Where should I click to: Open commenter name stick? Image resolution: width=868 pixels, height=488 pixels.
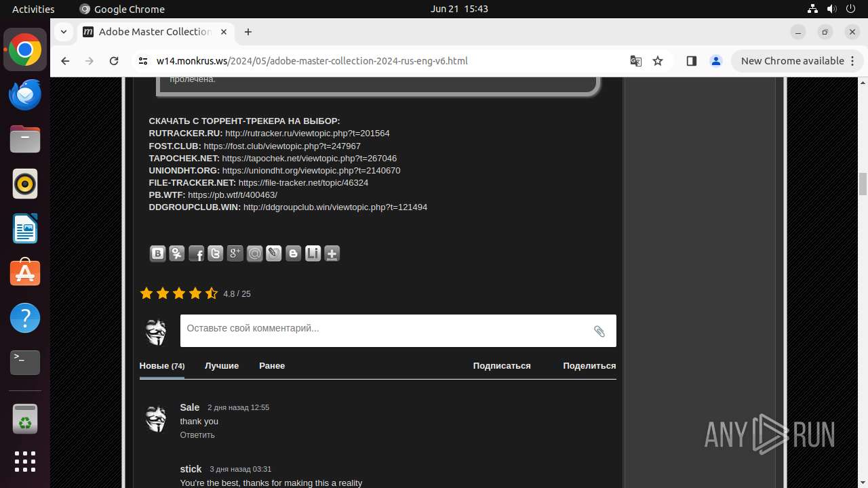pos(191,469)
